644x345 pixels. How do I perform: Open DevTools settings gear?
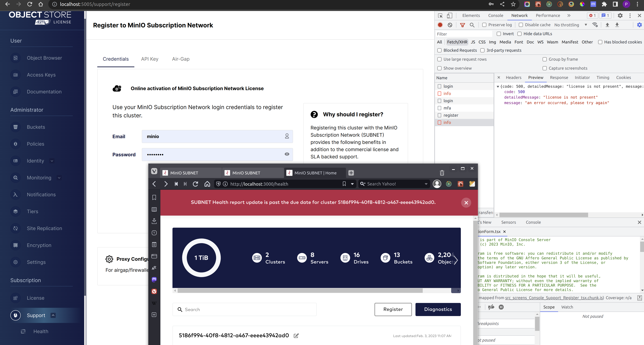pos(620,16)
